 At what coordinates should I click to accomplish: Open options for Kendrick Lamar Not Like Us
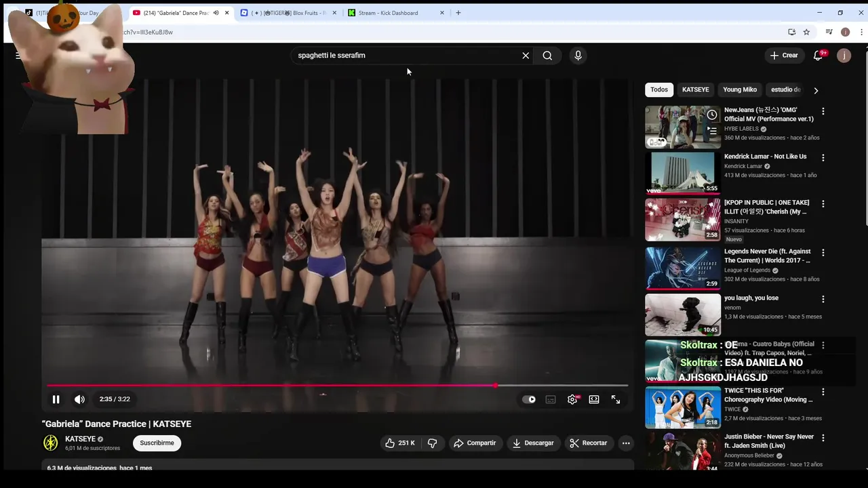coord(823,158)
